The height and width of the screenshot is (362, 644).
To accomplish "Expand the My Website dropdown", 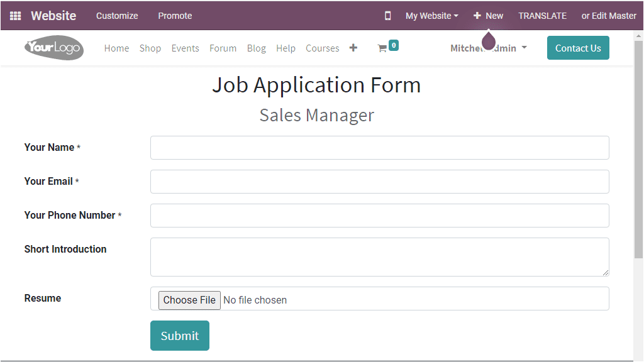I will 431,16.
